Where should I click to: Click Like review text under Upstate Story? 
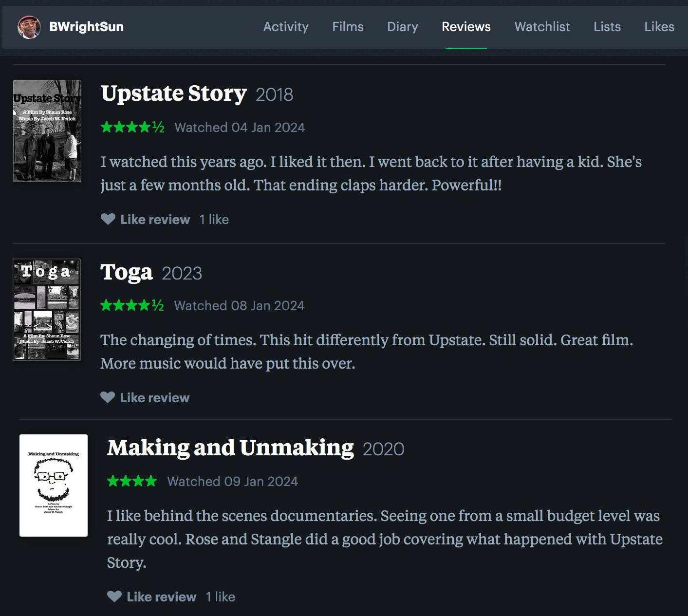(155, 220)
